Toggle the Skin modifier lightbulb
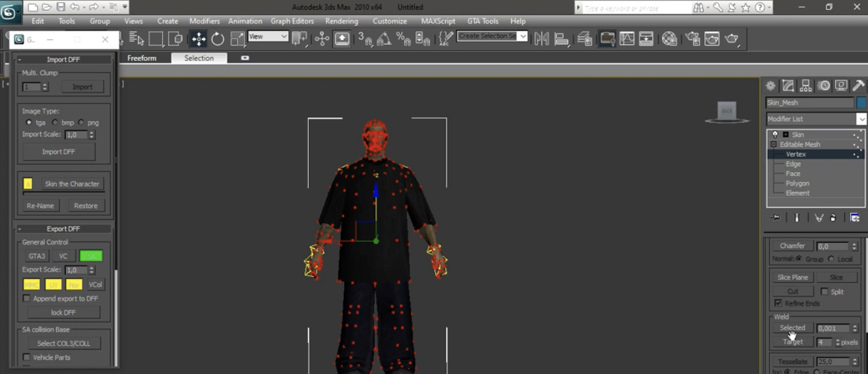The image size is (868, 374). tap(775, 135)
